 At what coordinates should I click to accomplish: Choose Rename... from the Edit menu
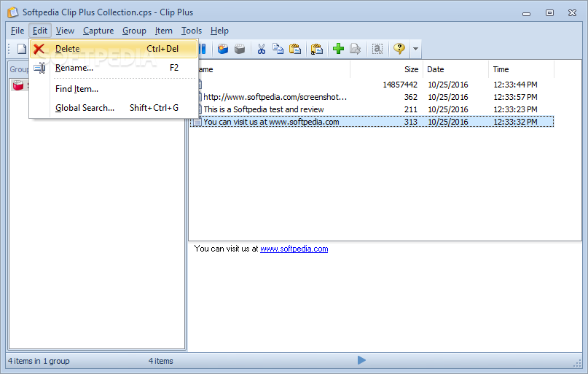(114, 68)
